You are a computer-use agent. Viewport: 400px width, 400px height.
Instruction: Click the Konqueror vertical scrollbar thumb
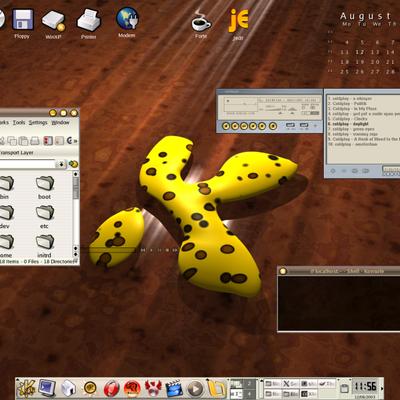(76, 188)
